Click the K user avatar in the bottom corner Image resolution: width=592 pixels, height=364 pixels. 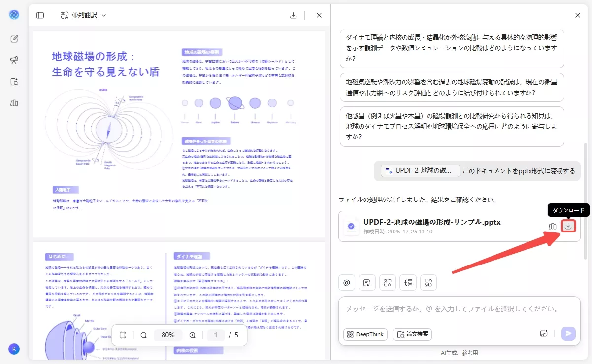[14, 349]
